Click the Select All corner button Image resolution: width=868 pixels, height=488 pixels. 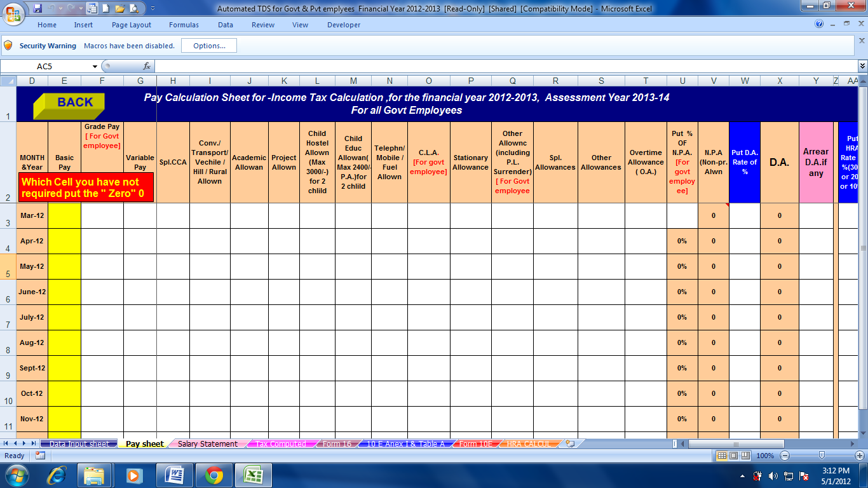click(x=8, y=81)
